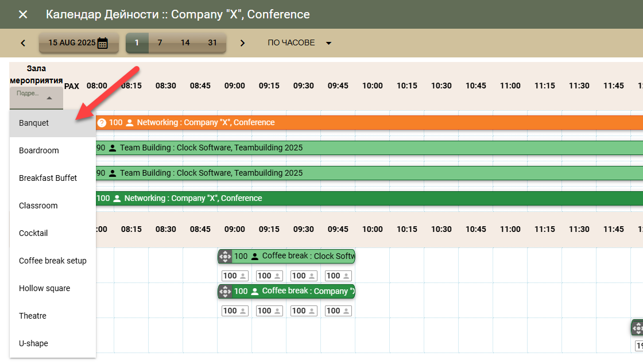Go to next date with right chevron
Viewport: 643px width, 364px height.
[242, 43]
